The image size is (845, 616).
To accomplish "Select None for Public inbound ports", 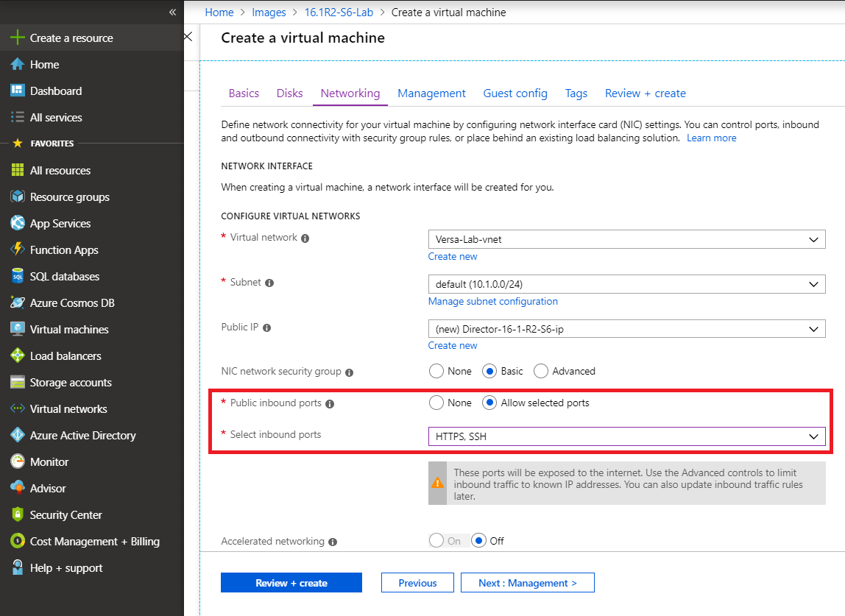I will (436, 403).
